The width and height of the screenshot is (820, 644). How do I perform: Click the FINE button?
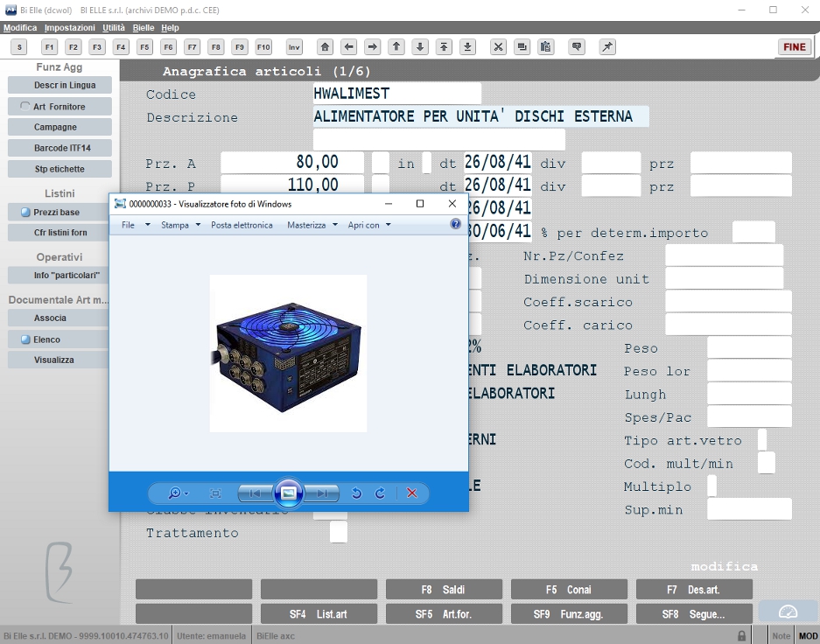click(795, 47)
